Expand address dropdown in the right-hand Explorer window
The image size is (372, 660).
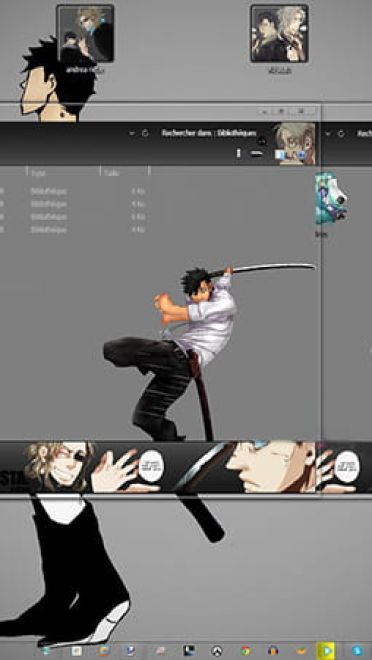click(x=328, y=134)
